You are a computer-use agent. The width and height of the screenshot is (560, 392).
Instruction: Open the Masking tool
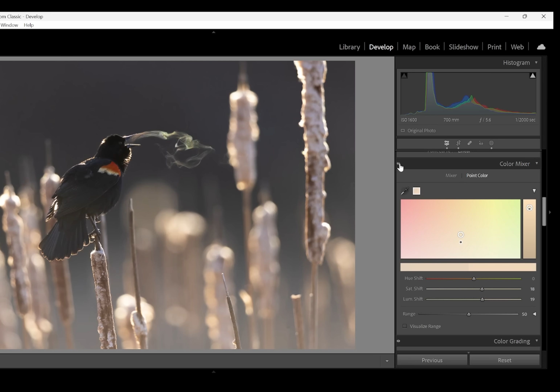tap(491, 143)
